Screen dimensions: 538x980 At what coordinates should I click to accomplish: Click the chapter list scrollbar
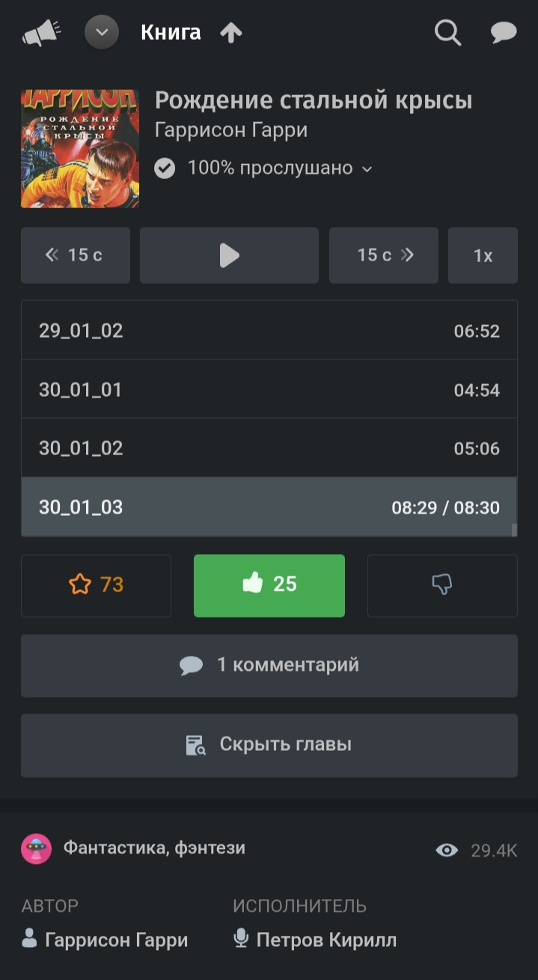(x=514, y=529)
